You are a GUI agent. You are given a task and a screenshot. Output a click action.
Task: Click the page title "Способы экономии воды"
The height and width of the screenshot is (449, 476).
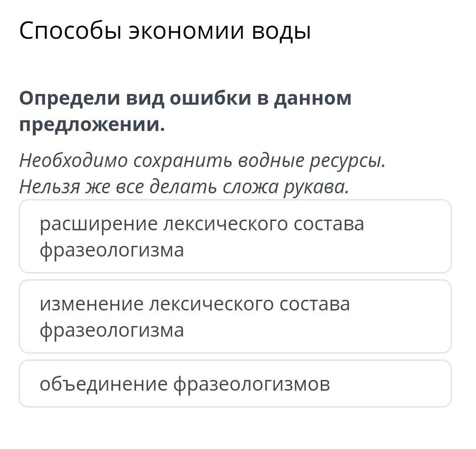pyautogui.click(x=165, y=32)
